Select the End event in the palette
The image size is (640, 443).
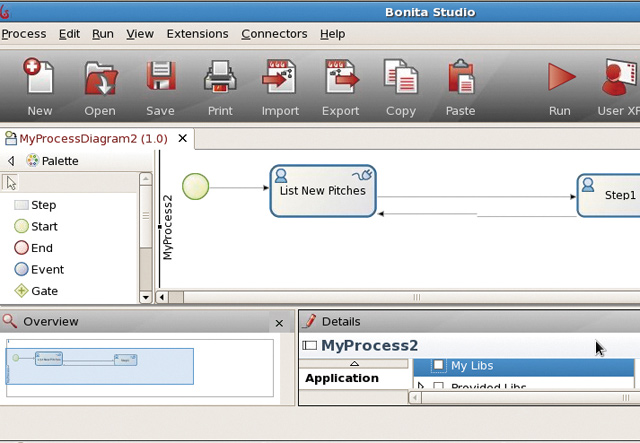33,248
